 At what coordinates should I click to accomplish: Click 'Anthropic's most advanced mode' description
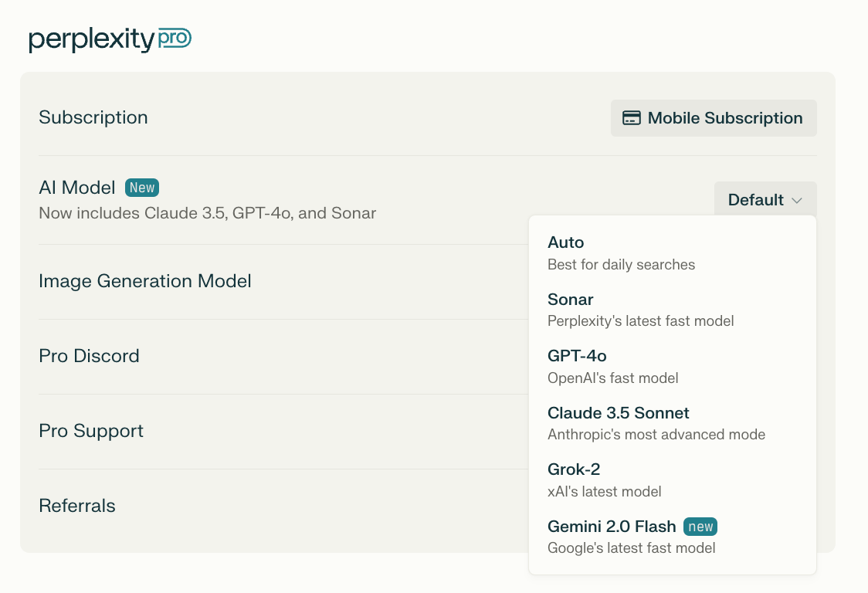(x=656, y=435)
